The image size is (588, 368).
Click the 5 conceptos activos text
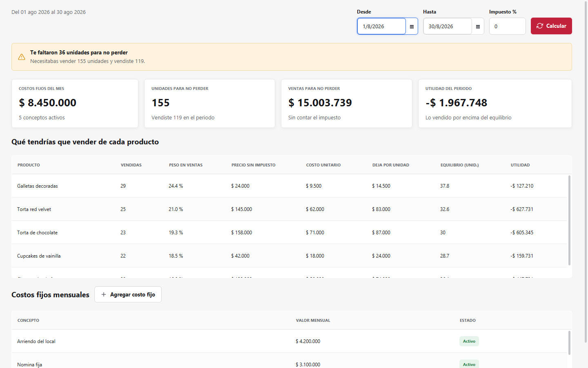click(42, 118)
